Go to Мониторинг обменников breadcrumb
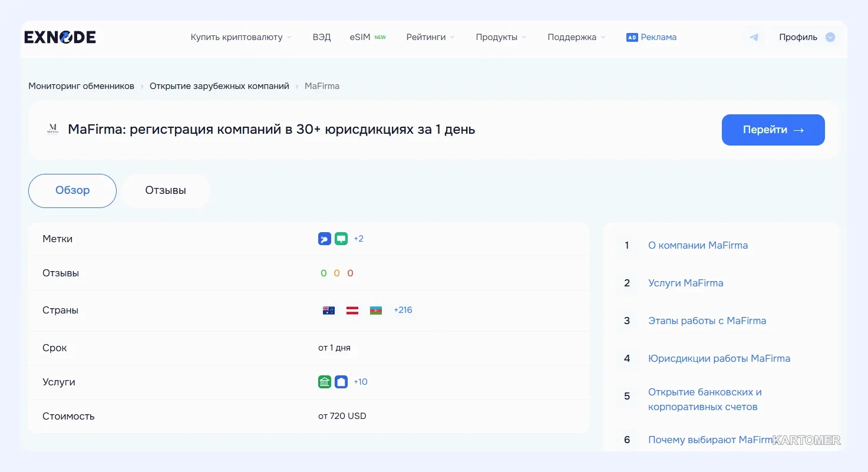868x472 pixels. 81,86
